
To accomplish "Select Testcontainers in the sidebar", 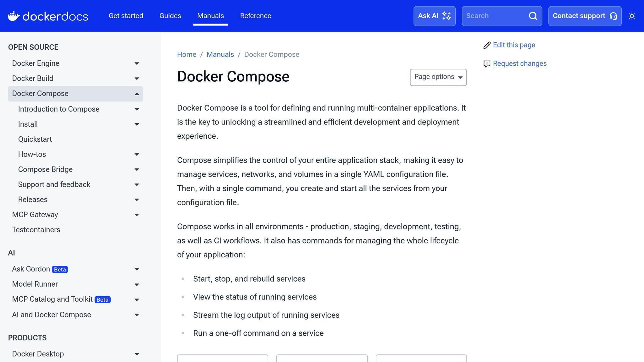I will coord(36,230).
